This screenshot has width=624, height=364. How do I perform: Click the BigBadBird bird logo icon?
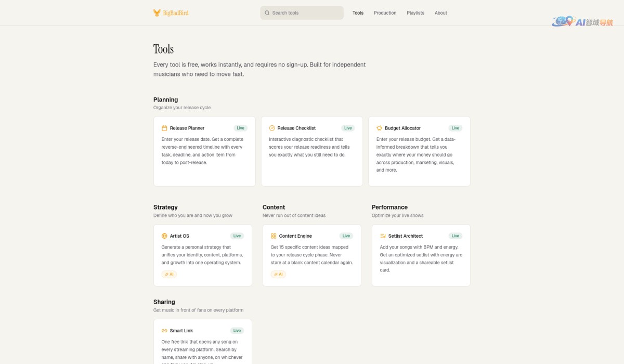(157, 13)
